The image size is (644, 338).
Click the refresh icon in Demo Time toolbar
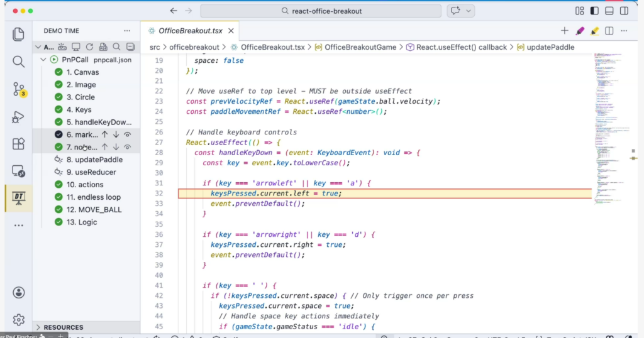[x=89, y=46]
